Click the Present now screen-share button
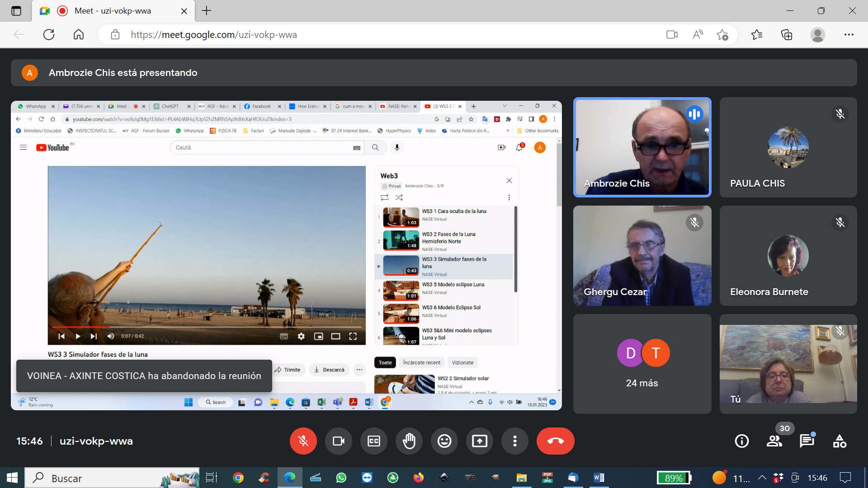Screen dimensions: 868x488 tap(480, 441)
